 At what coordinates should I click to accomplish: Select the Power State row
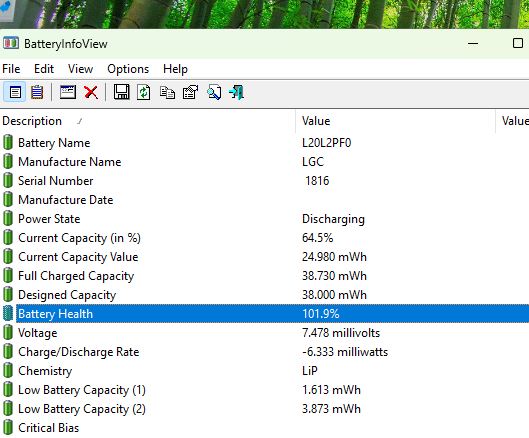click(x=264, y=219)
